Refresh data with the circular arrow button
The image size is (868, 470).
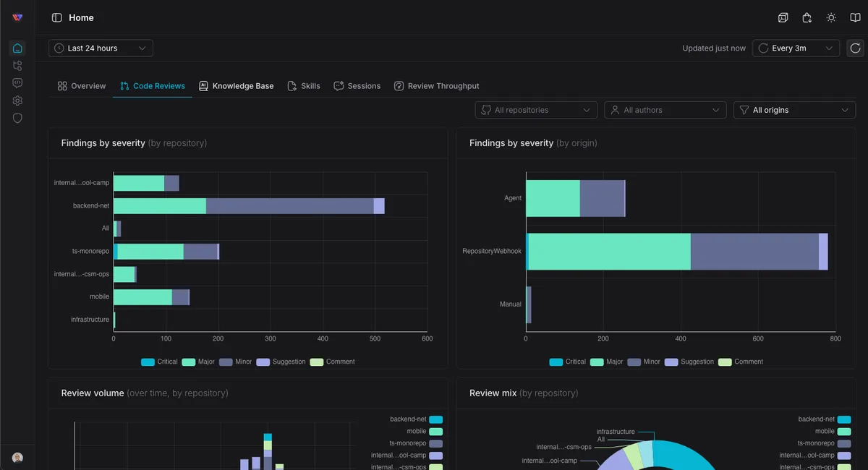(x=855, y=48)
